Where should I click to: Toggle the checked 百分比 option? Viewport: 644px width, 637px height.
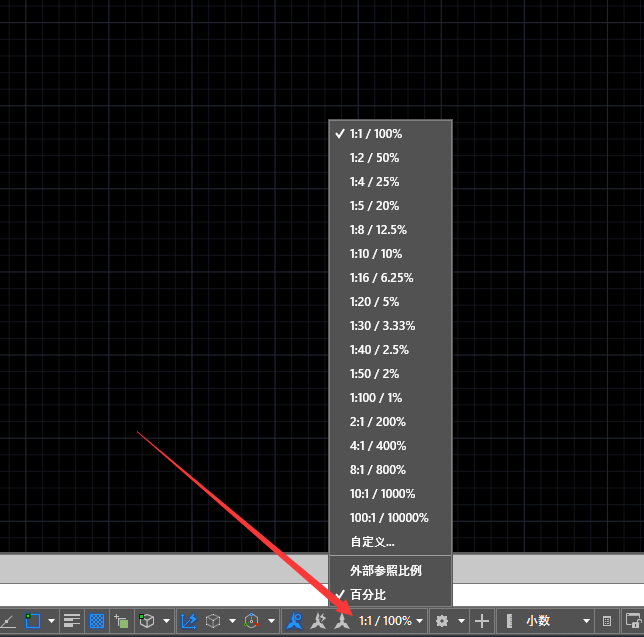point(390,594)
